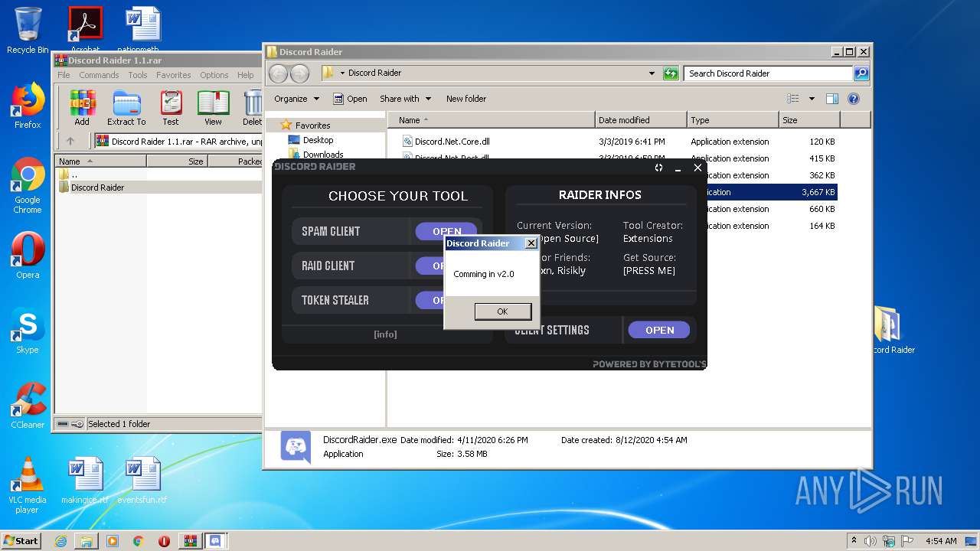This screenshot has width=980, height=551.
Task: Click the Internet Explorer taskbar icon
Action: click(x=60, y=541)
